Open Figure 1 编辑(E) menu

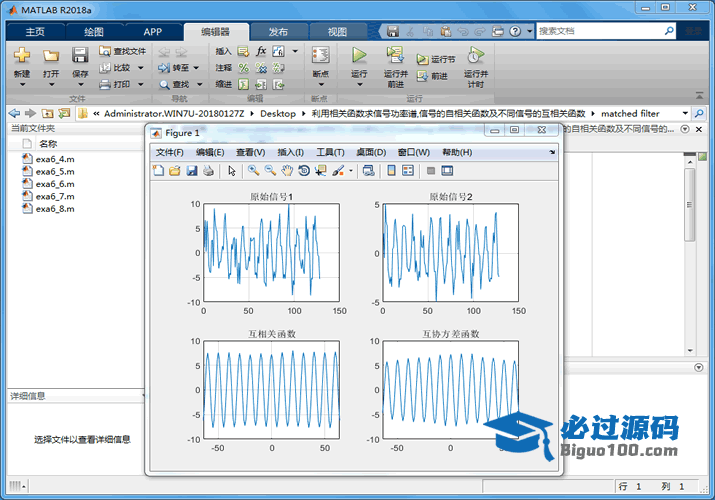(x=210, y=152)
